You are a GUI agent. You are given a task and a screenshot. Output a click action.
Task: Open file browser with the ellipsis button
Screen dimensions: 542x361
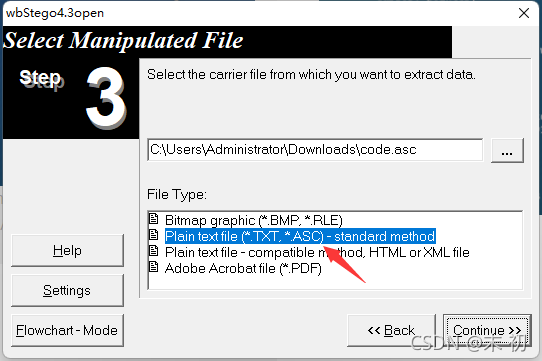pos(507,150)
